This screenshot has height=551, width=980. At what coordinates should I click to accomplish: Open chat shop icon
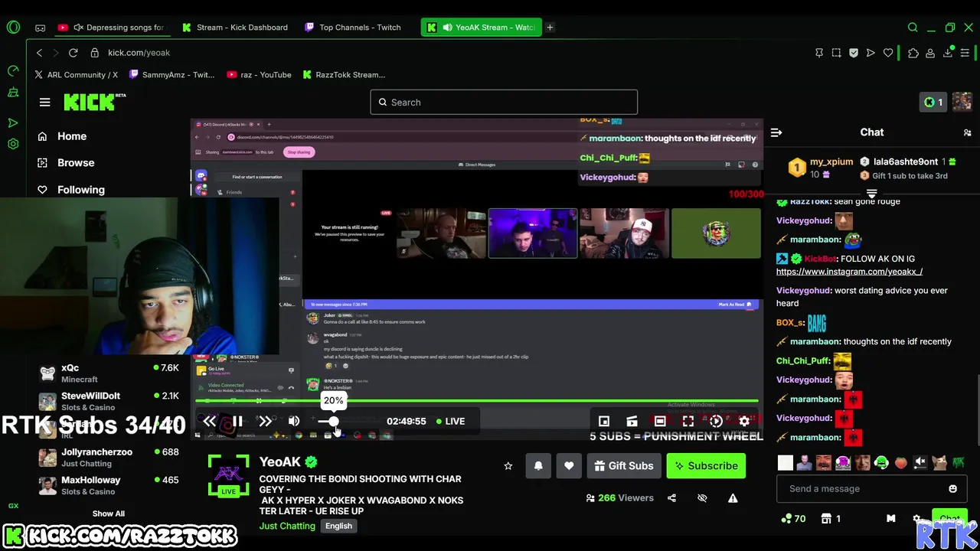(x=826, y=518)
